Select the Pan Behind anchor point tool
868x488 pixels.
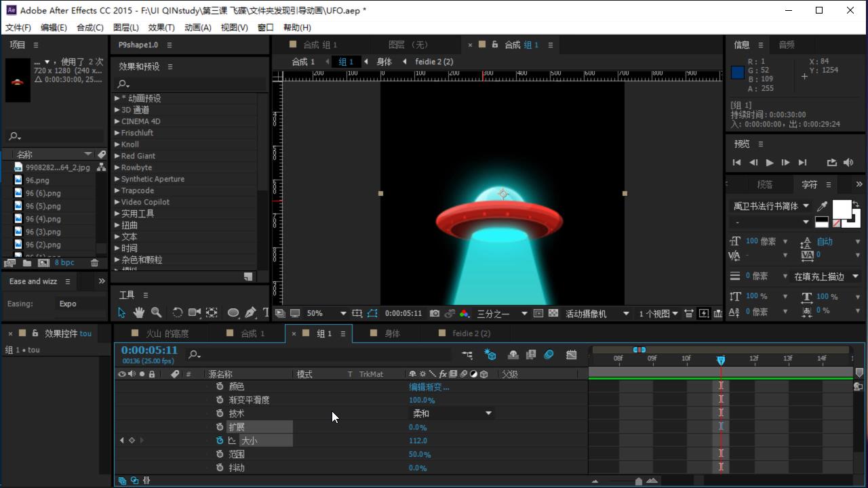212,312
